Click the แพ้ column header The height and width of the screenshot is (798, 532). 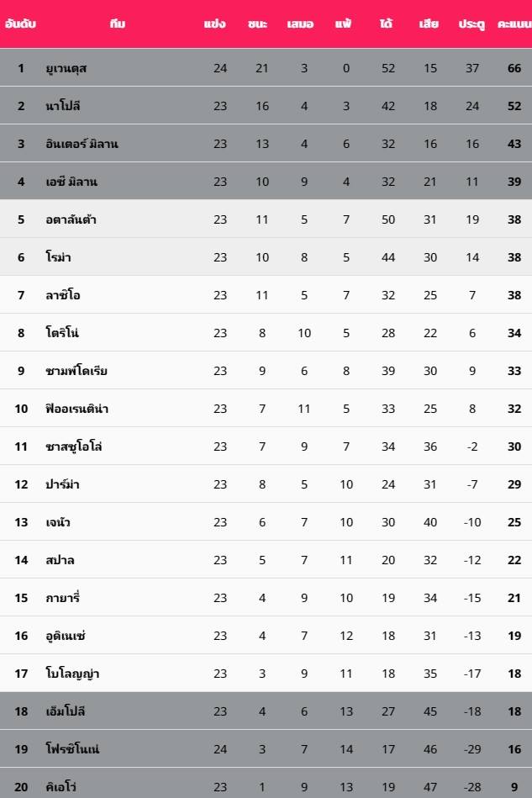(x=343, y=24)
